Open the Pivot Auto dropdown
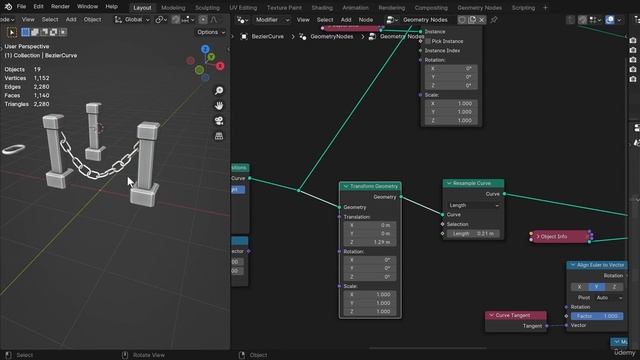The width and height of the screenshot is (640, 360). tap(608, 298)
